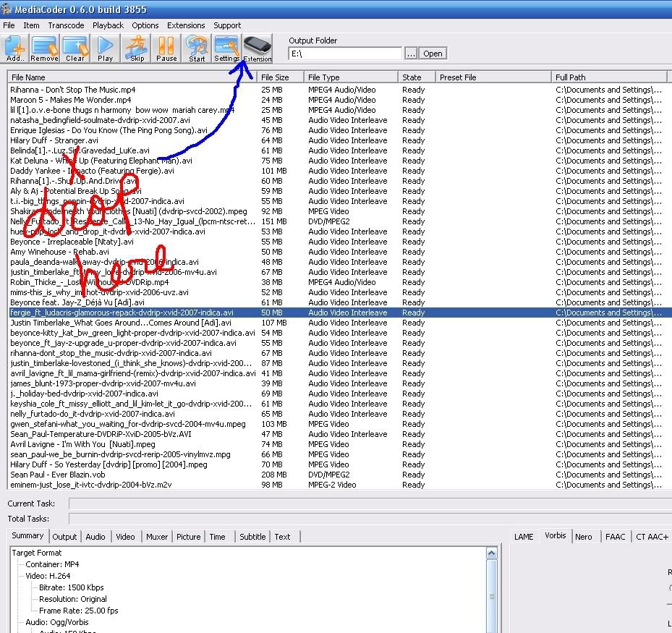Image resolution: width=672 pixels, height=633 pixels.
Task: Sort list by File Type column header
Action: pos(351,77)
